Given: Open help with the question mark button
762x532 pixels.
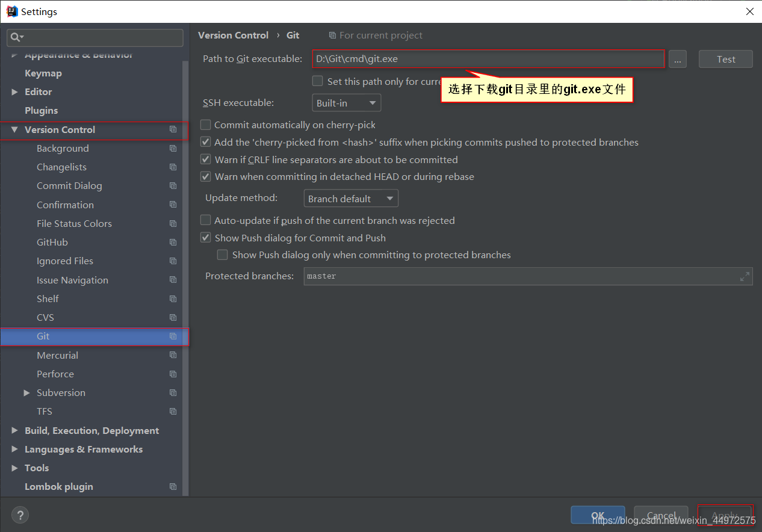Looking at the screenshot, I should (20, 515).
